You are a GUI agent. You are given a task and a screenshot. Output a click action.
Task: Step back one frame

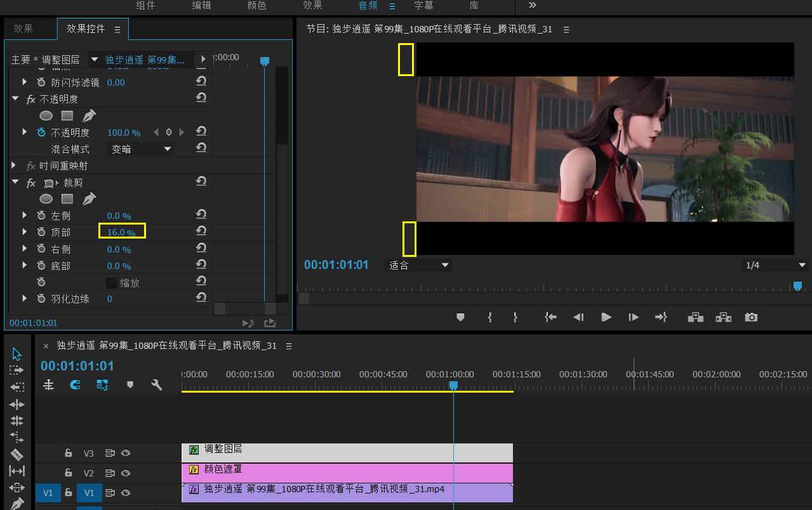578,317
